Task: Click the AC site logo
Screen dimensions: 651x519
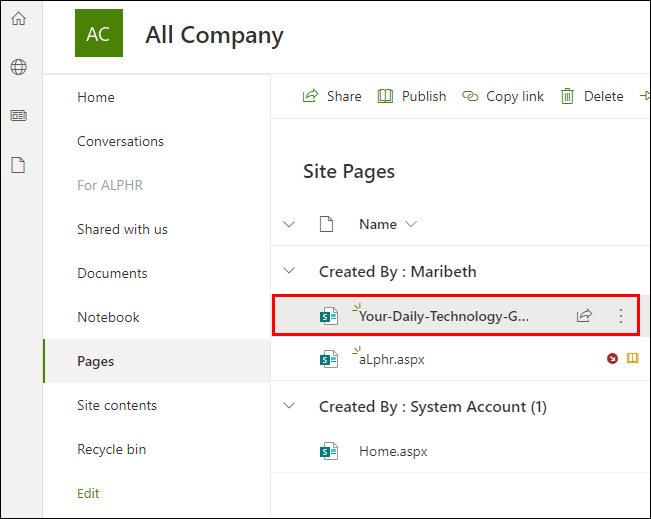Action: point(99,34)
